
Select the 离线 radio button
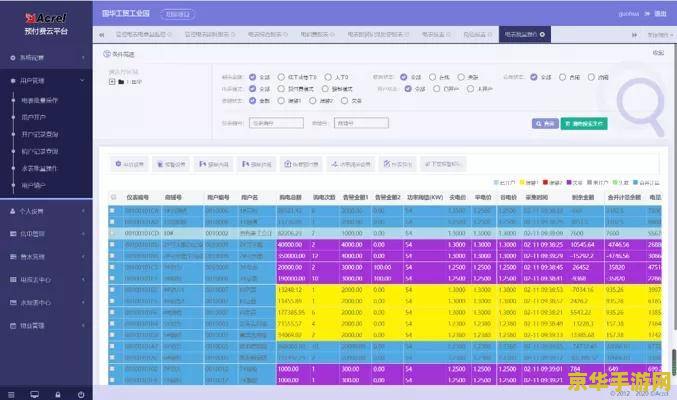(461, 77)
